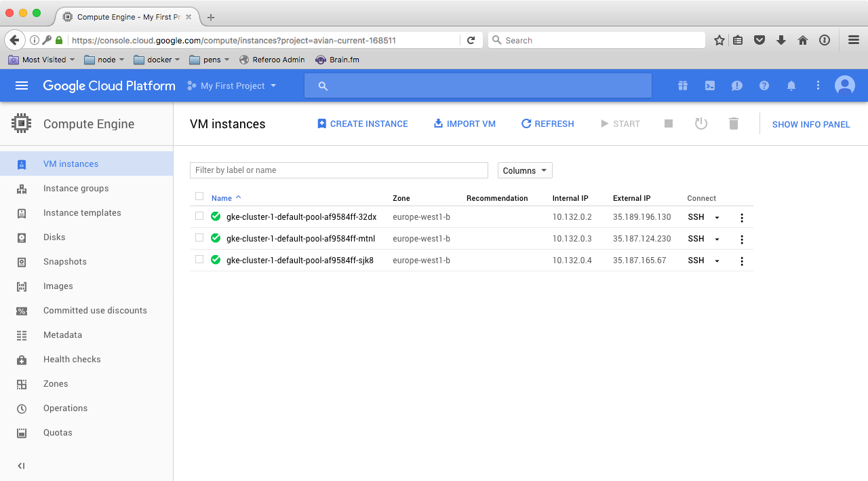
Task: Activate Google Cloud Shell icon
Action: point(710,85)
